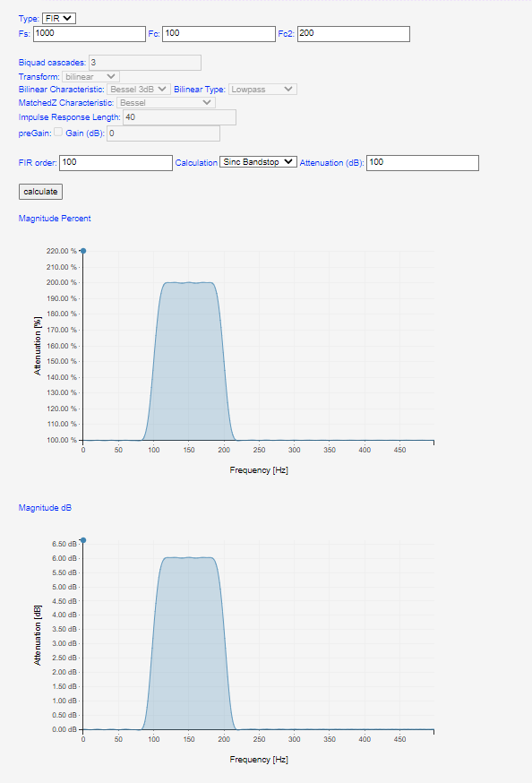Click the Fs sampling frequency field
Screen dimensions: 532x783
pos(90,34)
